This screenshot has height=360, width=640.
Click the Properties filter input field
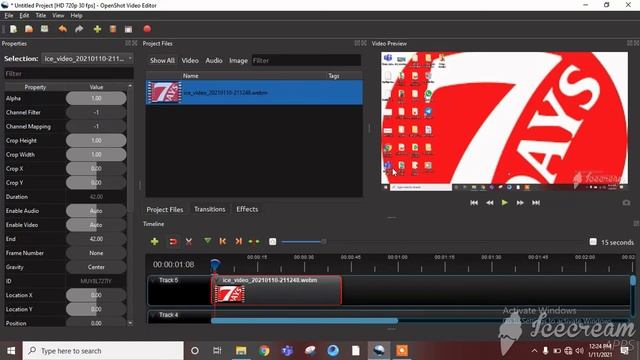tap(69, 73)
